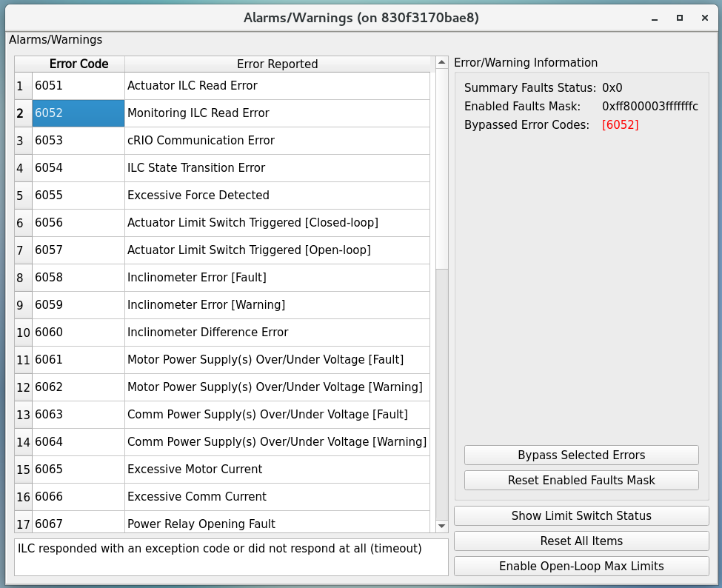Click Reset All Items button
This screenshot has height=588, width=722.
(x=581, y=541)
